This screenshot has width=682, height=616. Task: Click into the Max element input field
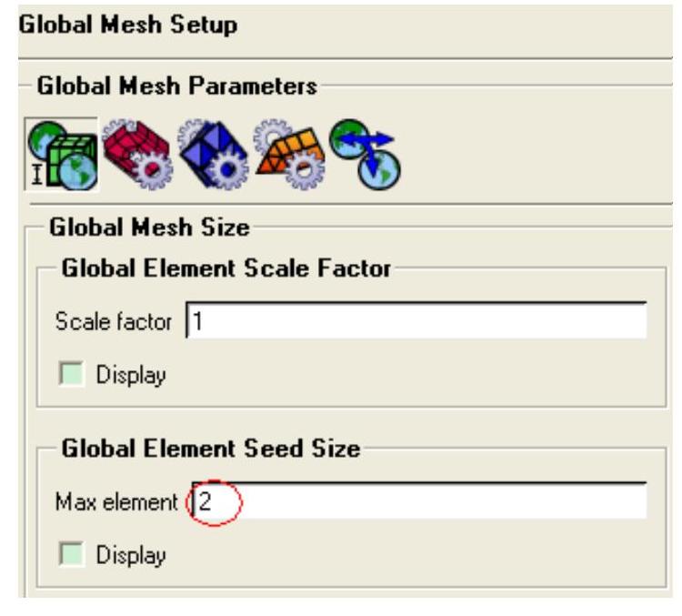[x=419, y=501]
